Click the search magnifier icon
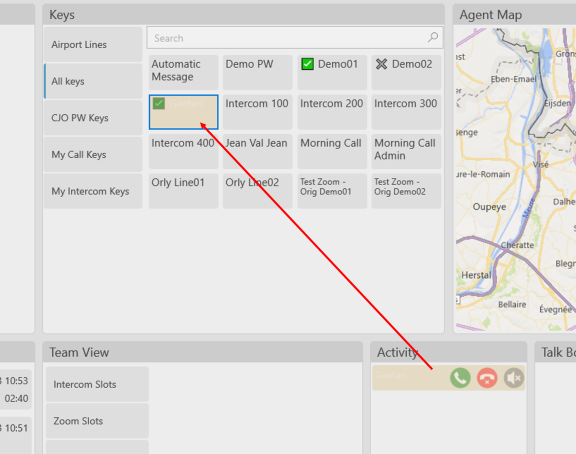 433,37
